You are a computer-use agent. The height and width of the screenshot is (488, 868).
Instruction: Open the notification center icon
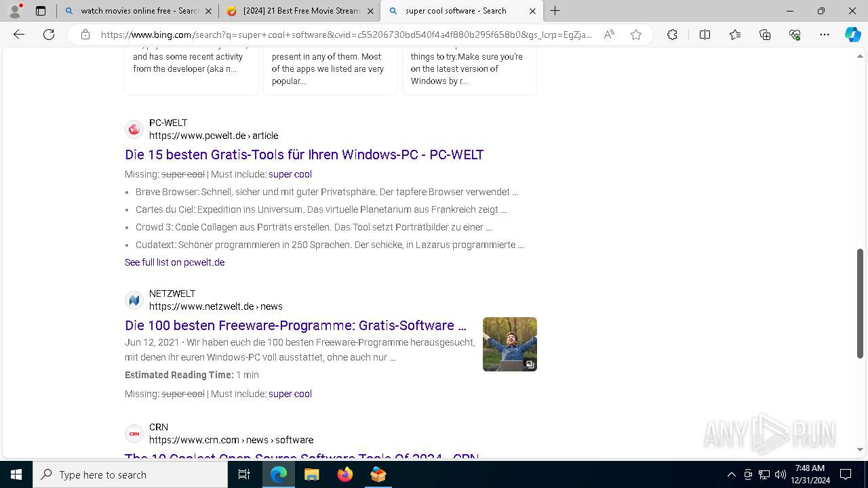(x=846, y=474)
